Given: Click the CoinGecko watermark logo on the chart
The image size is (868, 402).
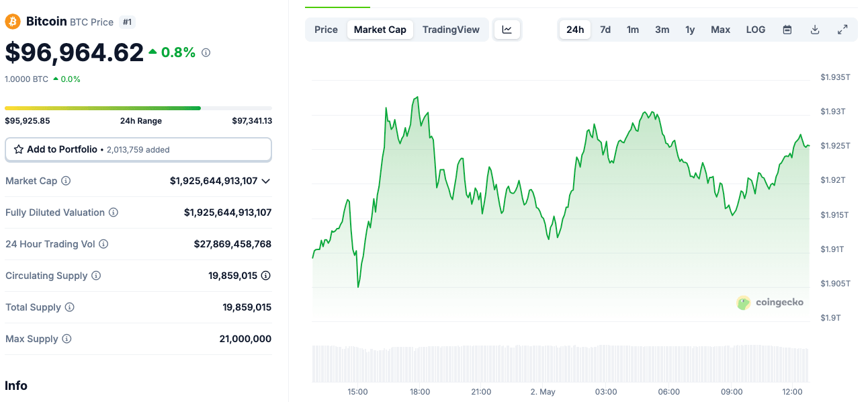Looking at the screenshot, I should pyautogui.click(x=743, y=303).
